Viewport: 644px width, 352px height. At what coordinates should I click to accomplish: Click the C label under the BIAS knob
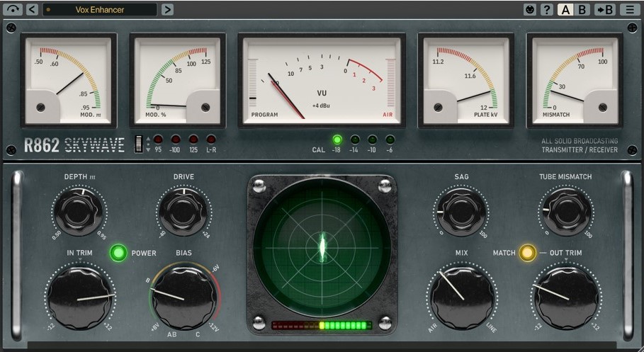pyautogui.click(x=198, y=334)
